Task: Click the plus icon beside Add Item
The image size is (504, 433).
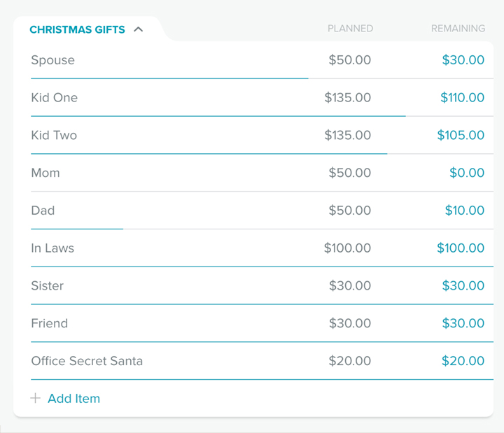Action: (36, 398)
